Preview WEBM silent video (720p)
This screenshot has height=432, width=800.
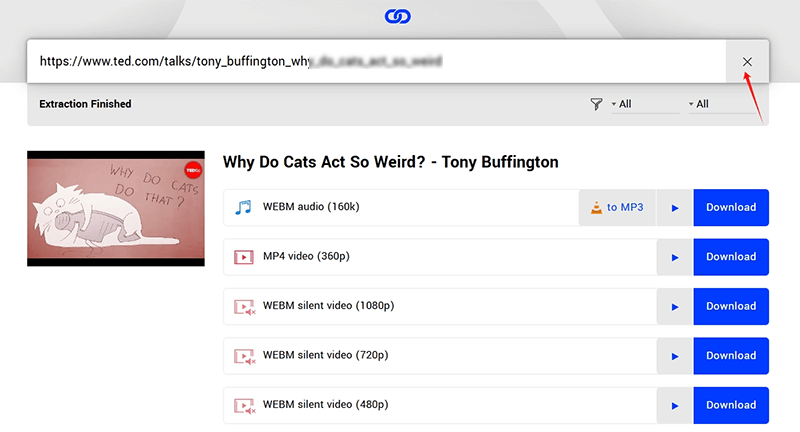click(674, 356)
